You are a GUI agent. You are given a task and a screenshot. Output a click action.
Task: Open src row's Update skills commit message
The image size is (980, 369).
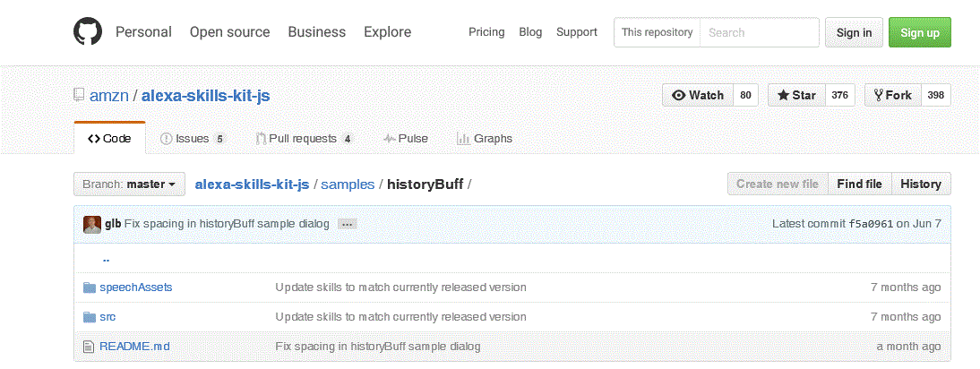coord(400,316)
